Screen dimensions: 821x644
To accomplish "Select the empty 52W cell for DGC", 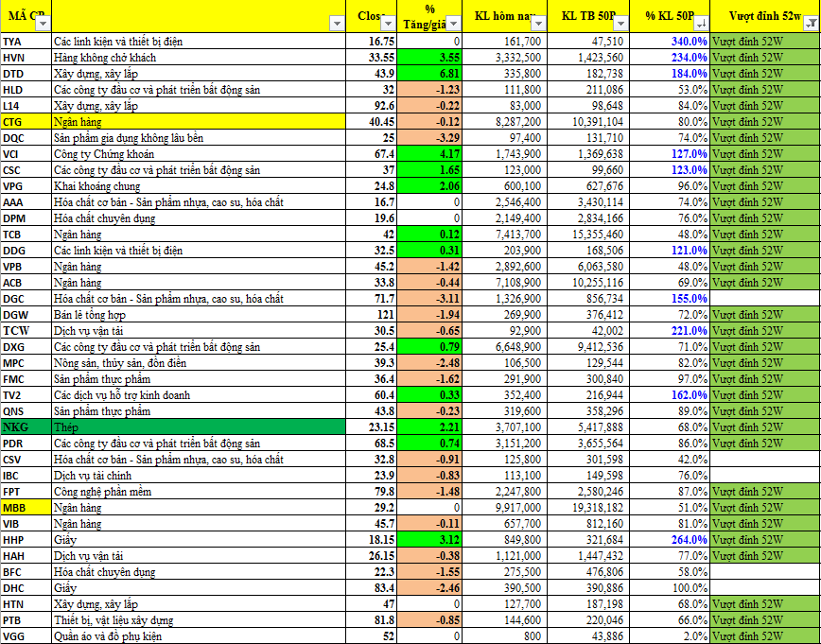I will (x=764, y=299).
